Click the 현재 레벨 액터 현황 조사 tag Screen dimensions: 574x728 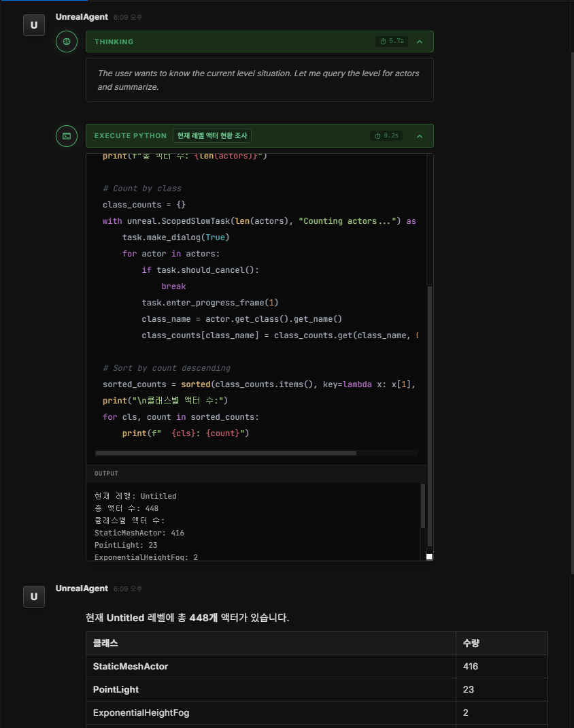(x=212, y=135)
